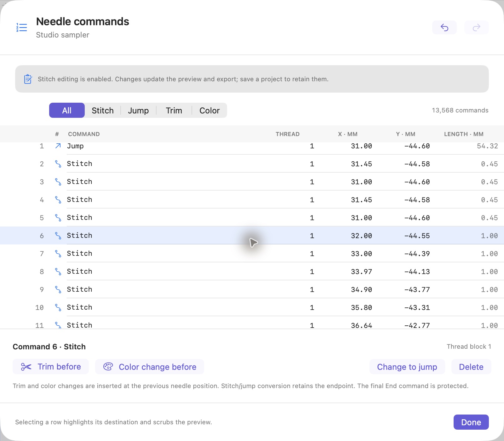Click the Y value -43.77 in row 9
The height and width of the screenshot is (441, 504).
point(417,289)
